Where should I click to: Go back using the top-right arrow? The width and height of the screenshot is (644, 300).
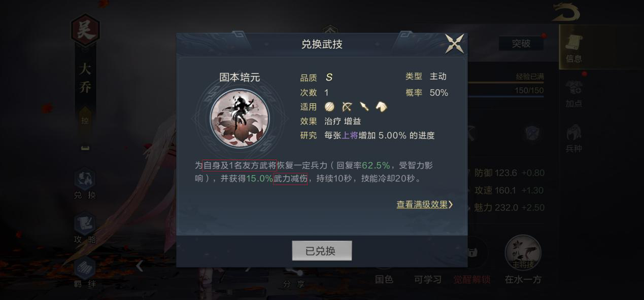pos(566,12)
